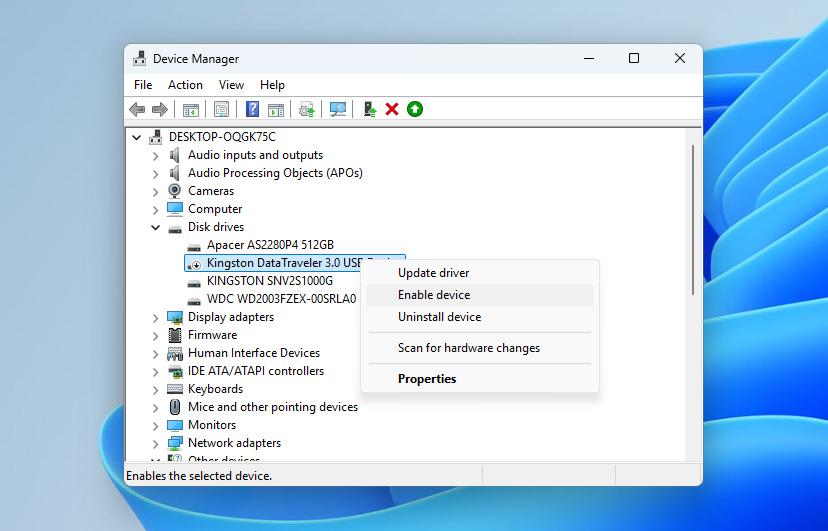Click the Audio Processing Objects speaker icon
Image resolution: width=828 pixels, height=531 pixels.
[174, 173]
